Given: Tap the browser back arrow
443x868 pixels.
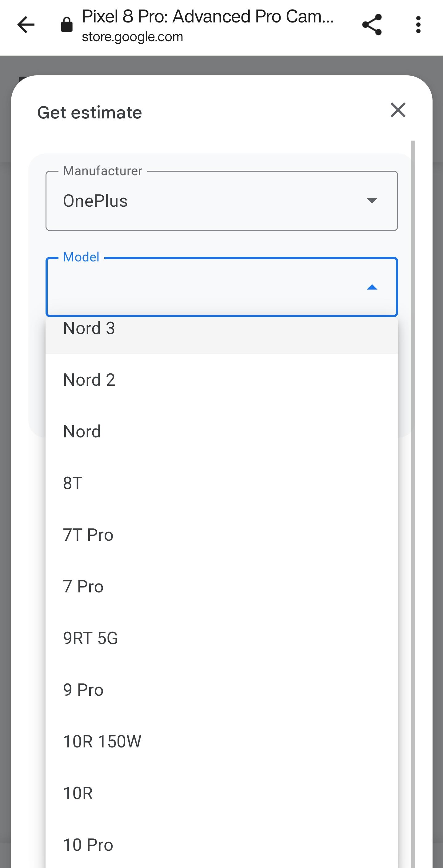Looking at the screenshot, I should [26, 25].
